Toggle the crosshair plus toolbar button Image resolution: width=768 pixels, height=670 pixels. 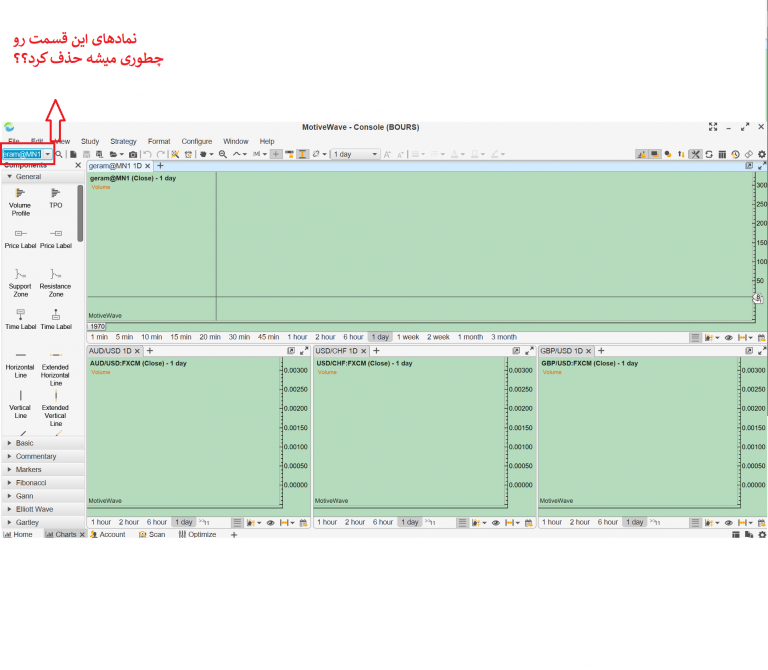click(x=276, y=154)
